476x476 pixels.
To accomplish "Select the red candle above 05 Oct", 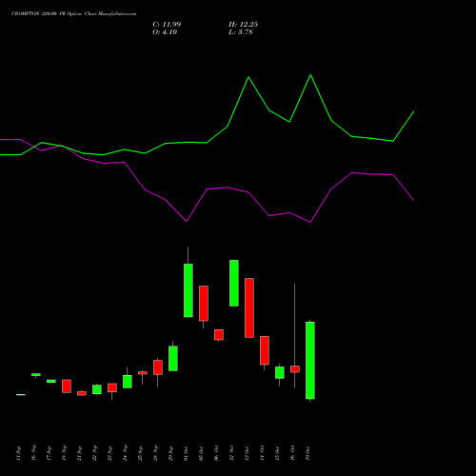I will (x=204, y=304).
